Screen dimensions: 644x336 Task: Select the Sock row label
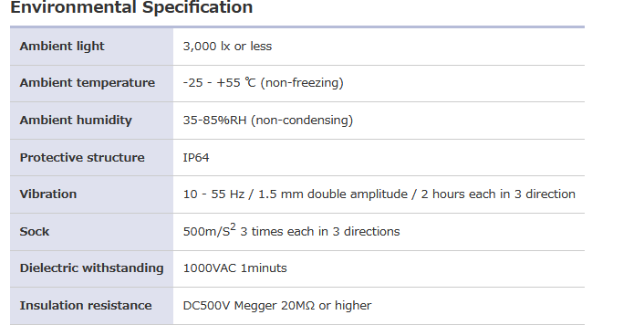coord(35,232)
